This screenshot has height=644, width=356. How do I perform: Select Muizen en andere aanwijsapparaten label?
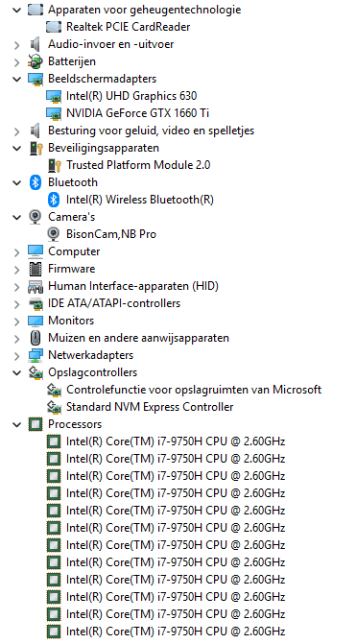click(x=139, y=338)
